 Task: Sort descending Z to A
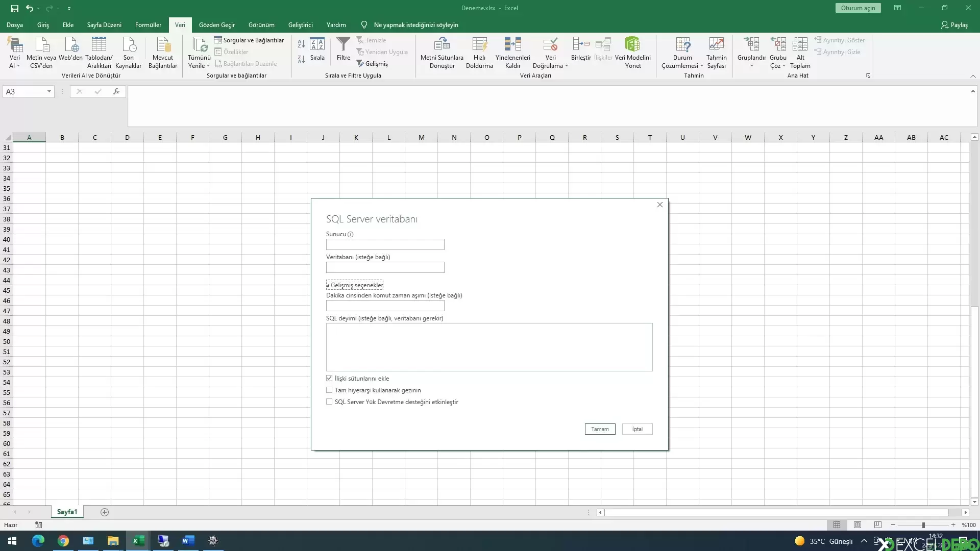pos(301,59)
